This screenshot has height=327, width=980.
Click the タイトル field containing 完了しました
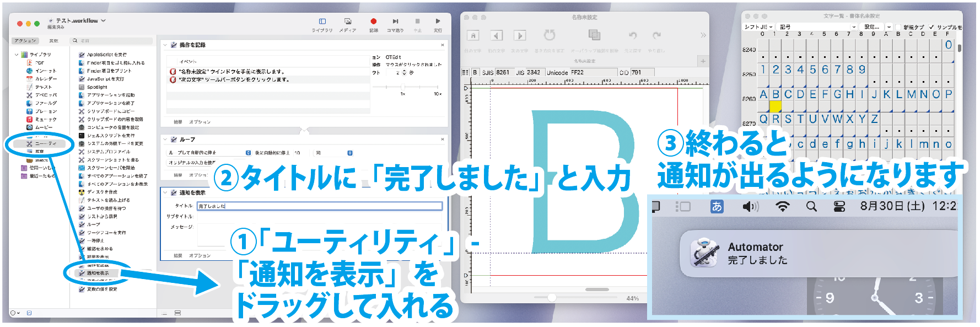[320, 206]
